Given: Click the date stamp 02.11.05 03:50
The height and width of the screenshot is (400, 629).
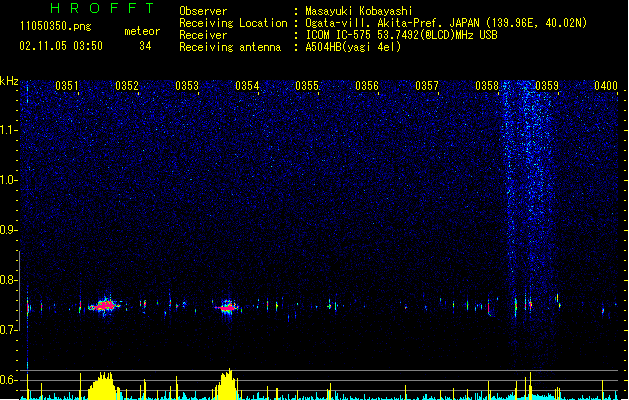Looking at the screenshot, I should pyautogui.click(x=61, y=46).
